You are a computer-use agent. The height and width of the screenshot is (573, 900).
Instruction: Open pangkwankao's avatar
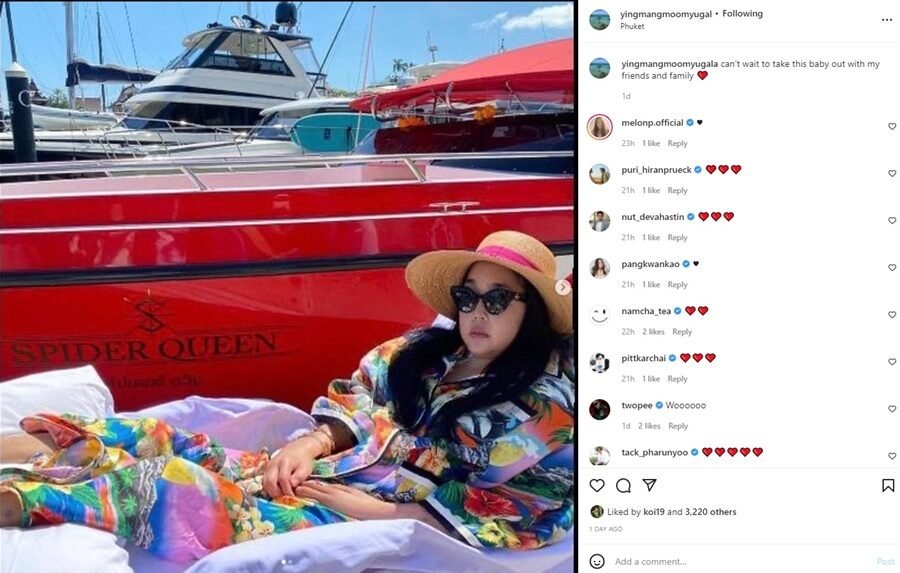coord(600,268)
